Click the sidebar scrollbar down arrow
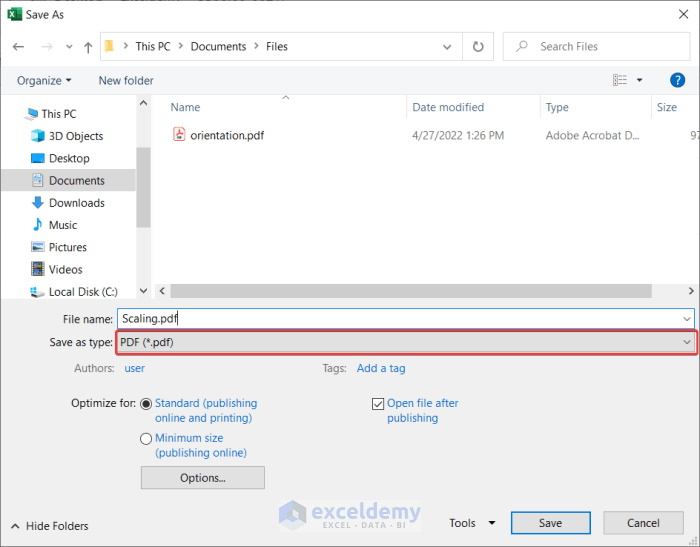This screenshot has width=700, height=547. point(143,291)
